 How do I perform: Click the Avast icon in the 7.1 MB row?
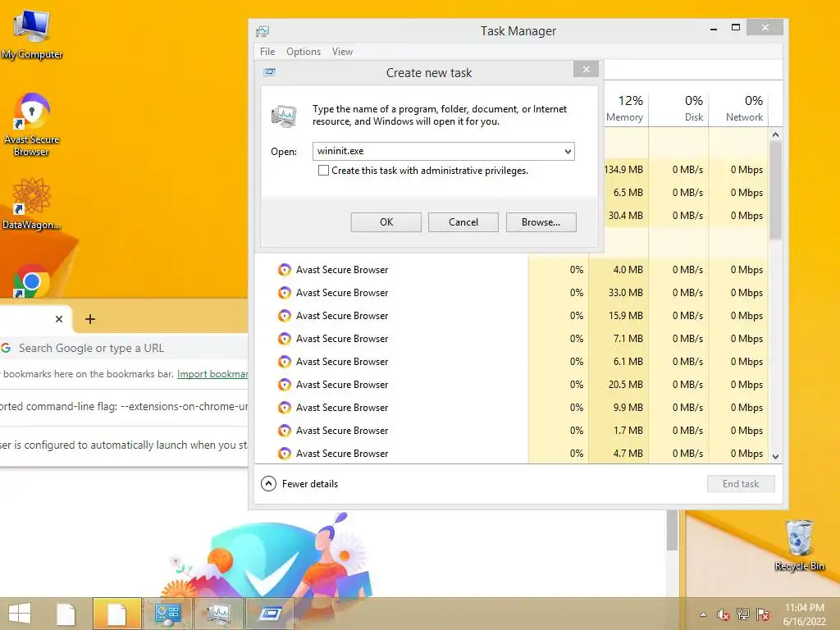(285, 339)
